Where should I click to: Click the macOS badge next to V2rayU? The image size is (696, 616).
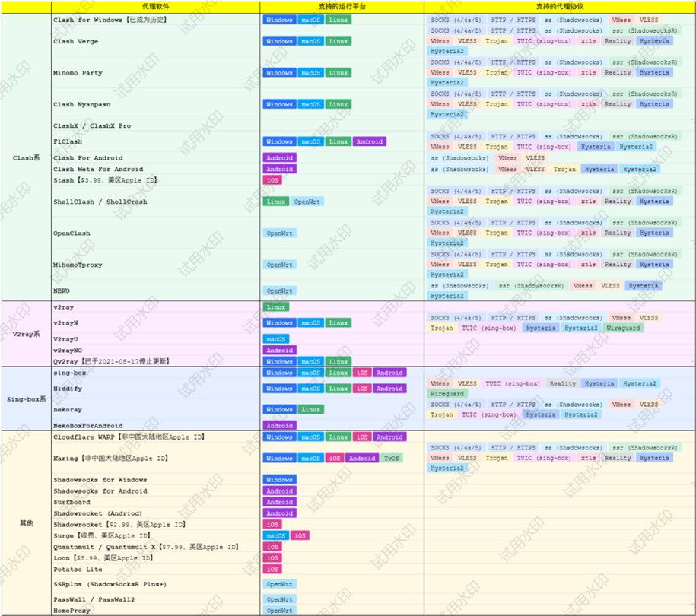point(276,339)
